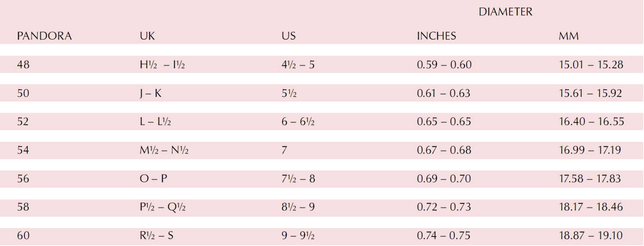644x246 pixels.
Task: Click the 15.01 – 15.28 mm cell
Action: pyautogui.click(x=591, y=65)
